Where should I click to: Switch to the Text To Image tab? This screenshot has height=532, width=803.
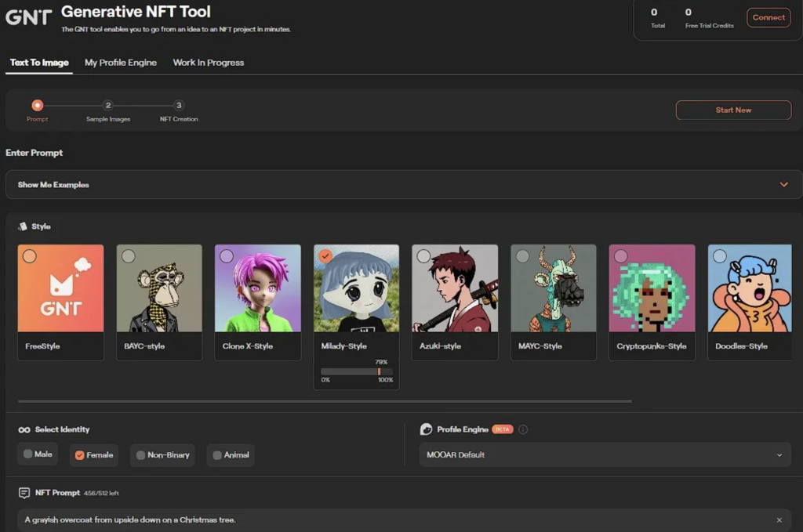click(39, 63)
